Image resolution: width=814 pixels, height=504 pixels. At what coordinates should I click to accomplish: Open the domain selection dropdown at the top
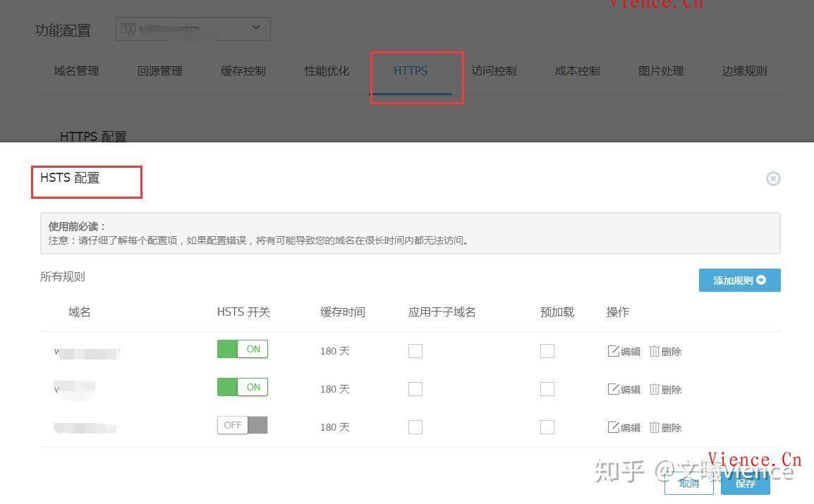click(255, 28)
